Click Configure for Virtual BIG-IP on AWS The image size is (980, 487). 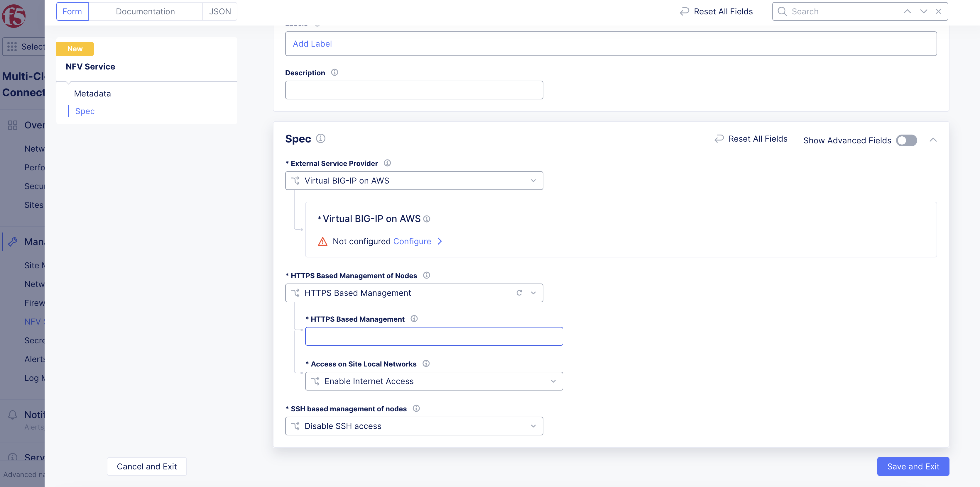pyautogui.click(x=412, y=241)
